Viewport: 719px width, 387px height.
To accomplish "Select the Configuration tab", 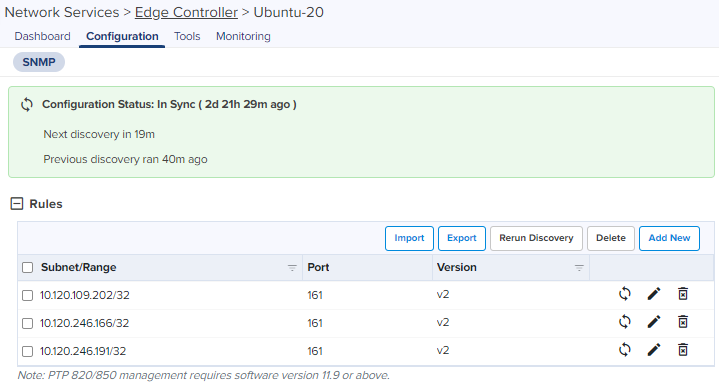I will pos(122,36).
